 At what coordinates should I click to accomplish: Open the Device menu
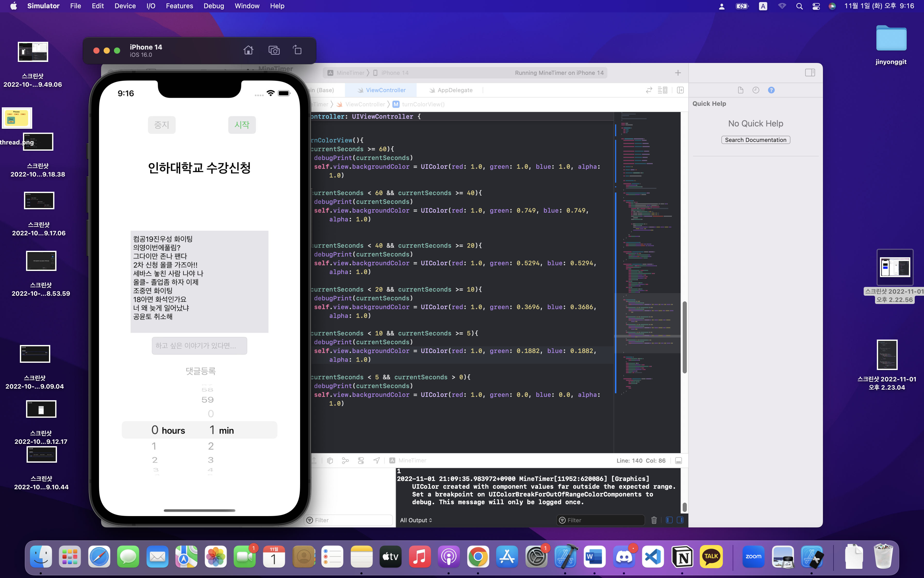click(125, 6)
